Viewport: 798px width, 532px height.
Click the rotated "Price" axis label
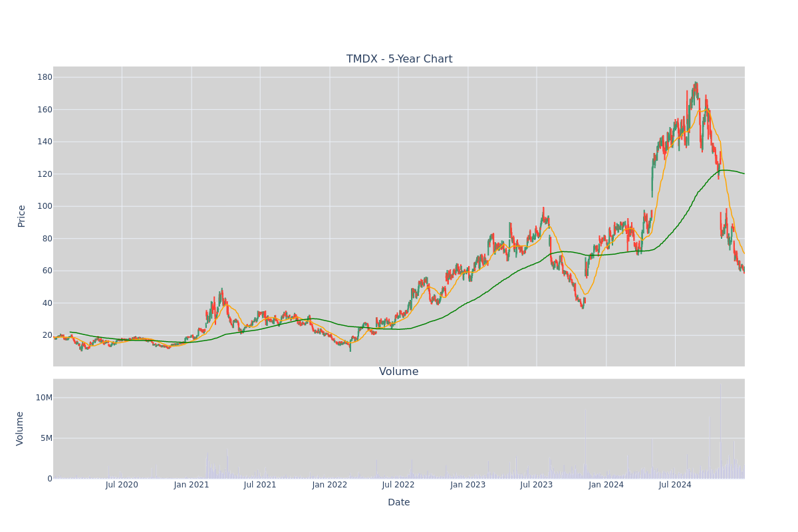point(22,216)
